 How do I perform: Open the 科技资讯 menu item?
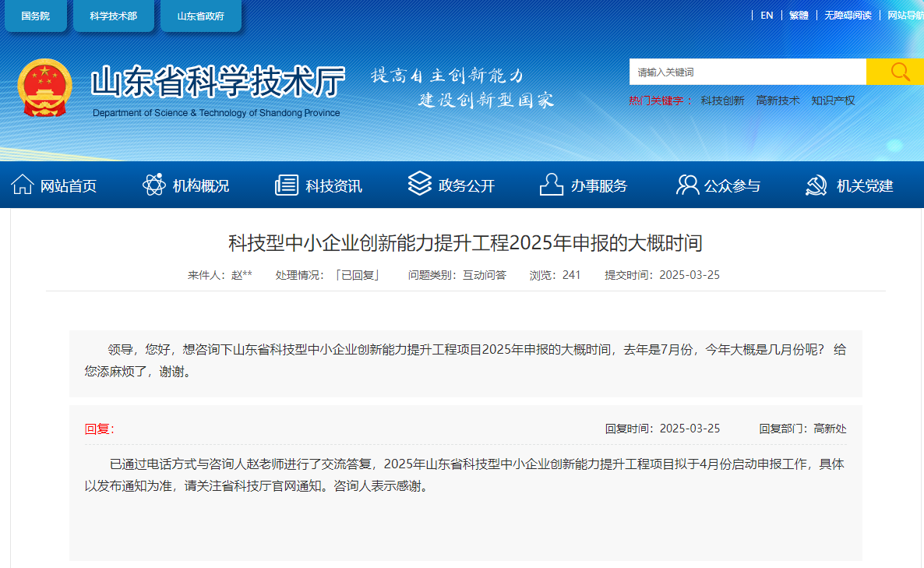pyautogui.click(x=333, y=186)
